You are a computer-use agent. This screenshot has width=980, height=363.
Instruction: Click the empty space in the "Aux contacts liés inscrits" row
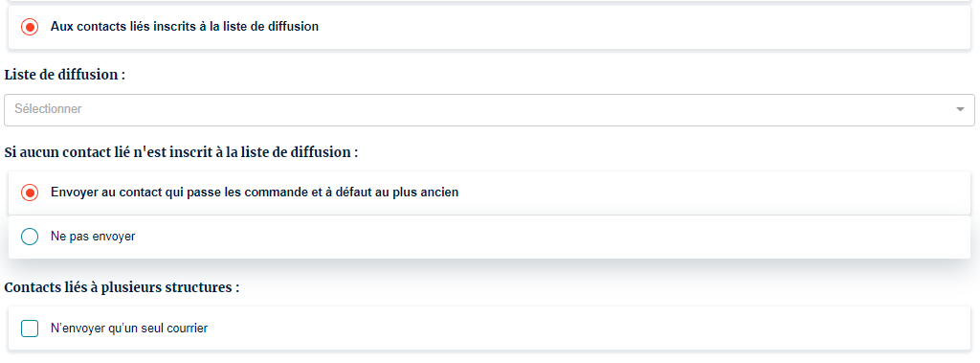point(644,27)
